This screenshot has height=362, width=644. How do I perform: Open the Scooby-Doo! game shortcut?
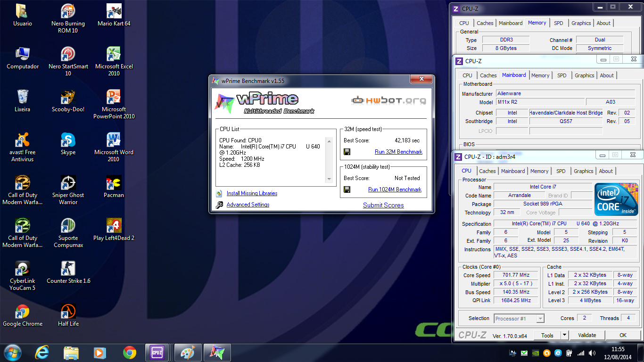(x=68, y=101)
